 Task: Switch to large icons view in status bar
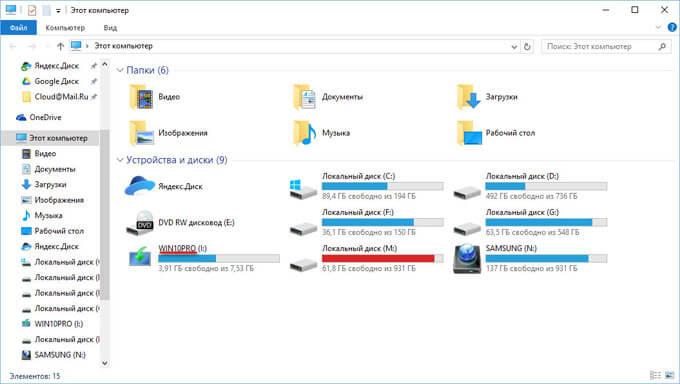point(669,375)
